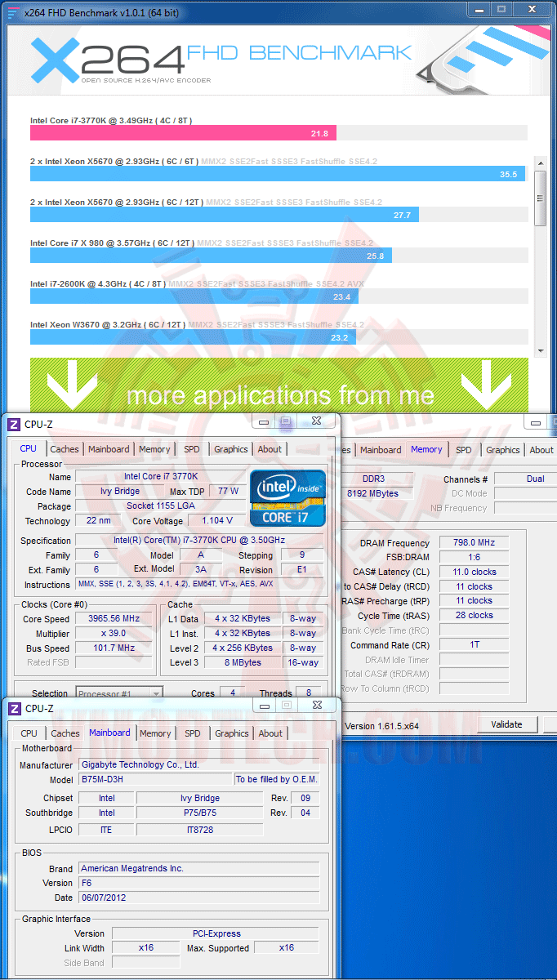557x980 pixels.
Task: Open the About tab in the CPU window
Action: pos(270,449)
